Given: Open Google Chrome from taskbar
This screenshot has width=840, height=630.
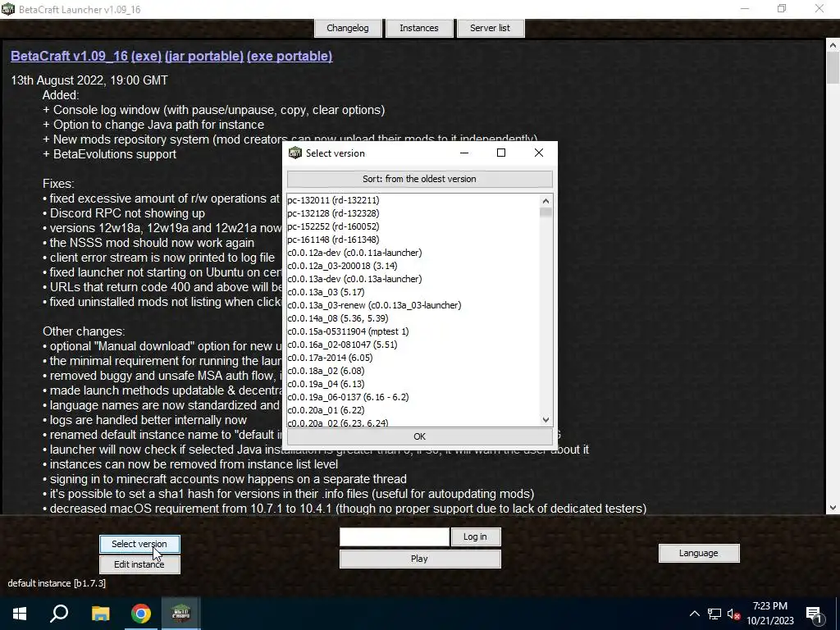Looking at the screenshot, I should coord(141,614).
